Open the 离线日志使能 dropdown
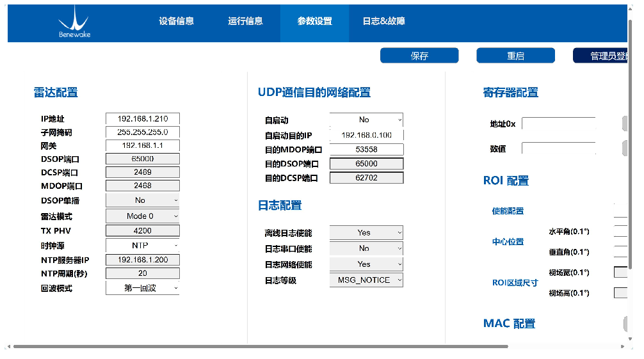 point(366,232)
